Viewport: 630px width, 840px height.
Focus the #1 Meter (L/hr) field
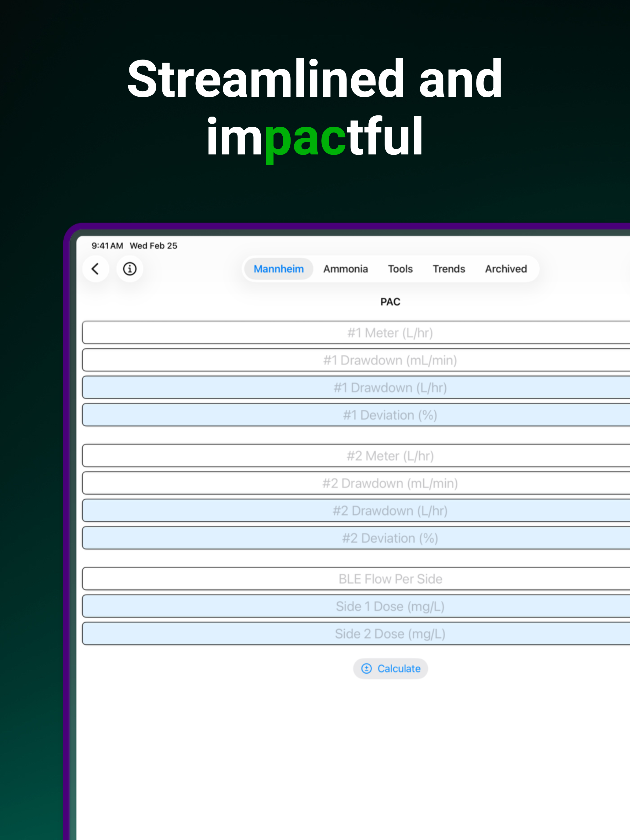click(x=356, y=333)
